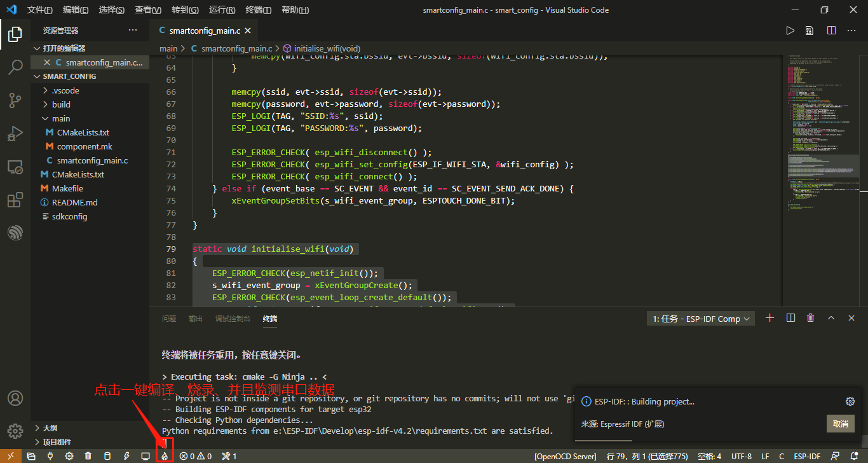Open the 编辑(E) menu
868x463 pixels.
click(x=76, y=10)
